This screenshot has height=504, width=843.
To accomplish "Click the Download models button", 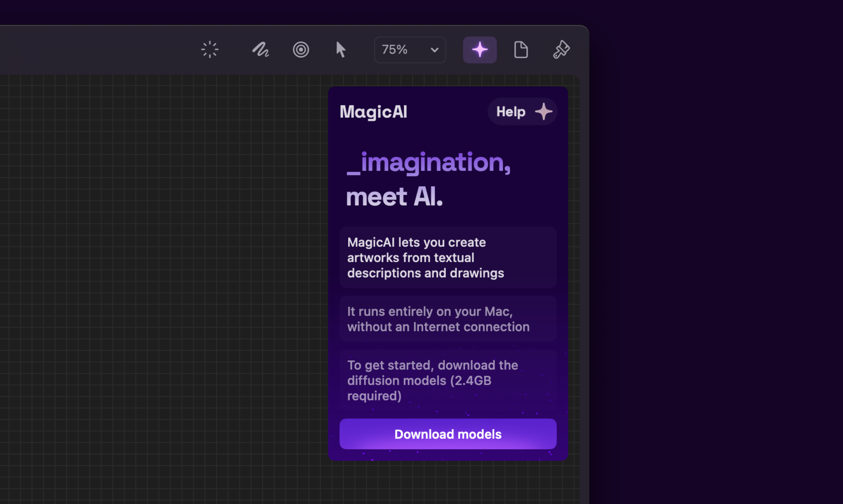I will [x=448, y=434].
